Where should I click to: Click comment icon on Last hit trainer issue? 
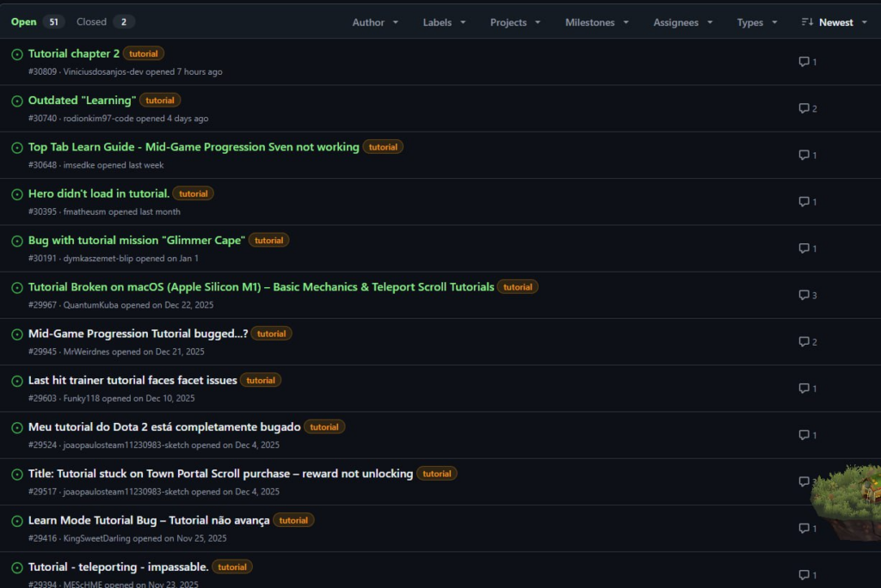tap(804, 389)
